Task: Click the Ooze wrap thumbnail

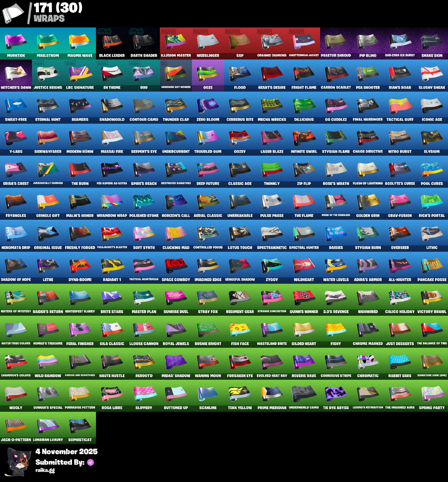Action: (x=208, y=74)
